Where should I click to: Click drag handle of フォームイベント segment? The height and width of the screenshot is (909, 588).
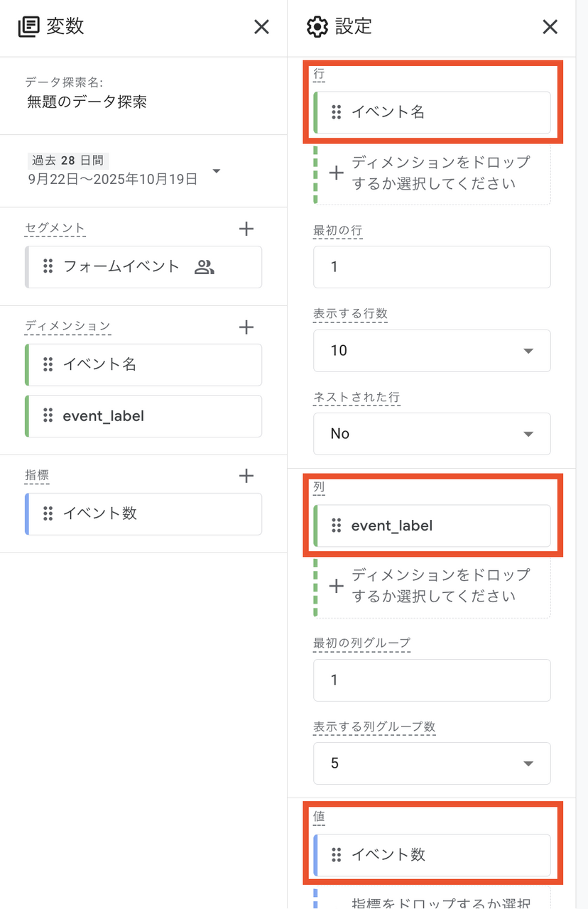pyautogui.click(x=48, y=266)
